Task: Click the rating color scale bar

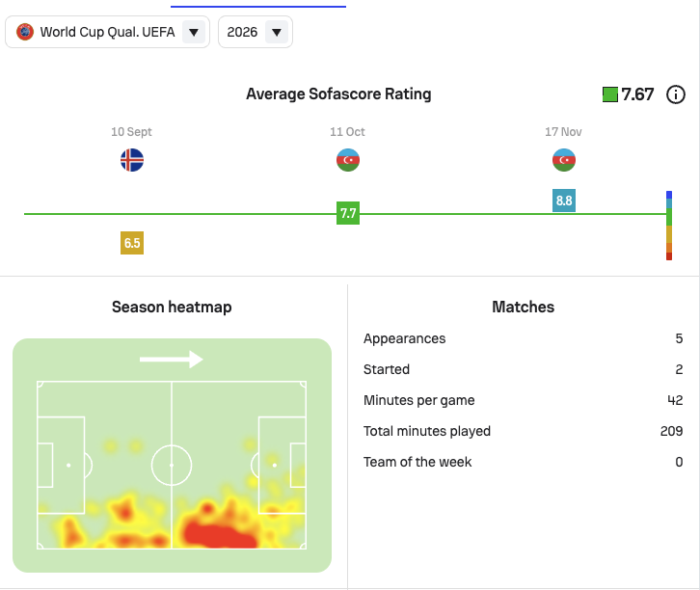Action: pos(668,226)
